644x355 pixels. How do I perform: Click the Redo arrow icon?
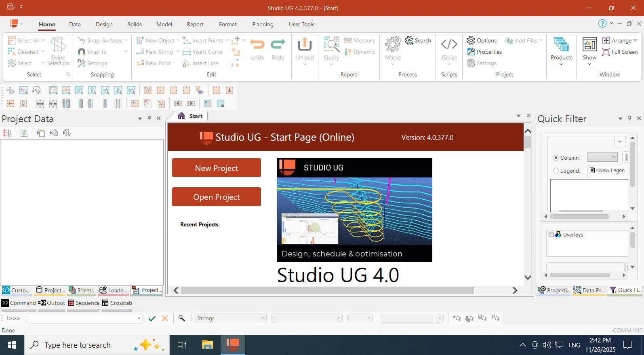point(278,44)
